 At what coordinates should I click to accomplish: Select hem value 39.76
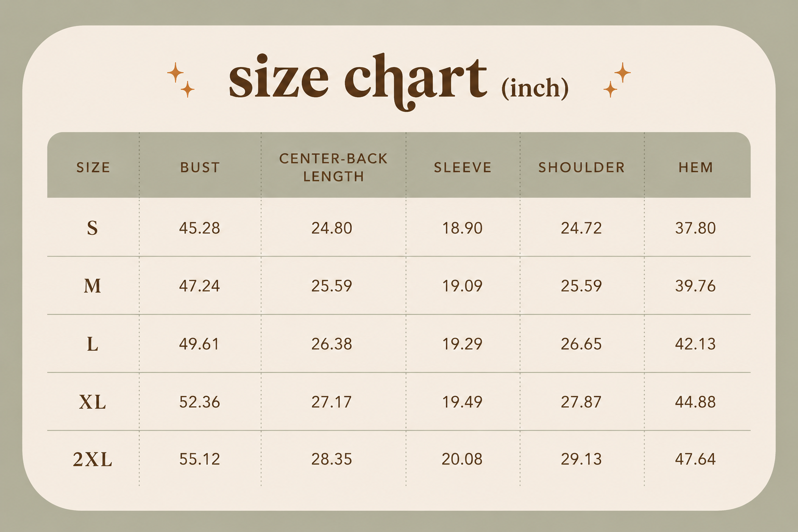pos(695,286)
